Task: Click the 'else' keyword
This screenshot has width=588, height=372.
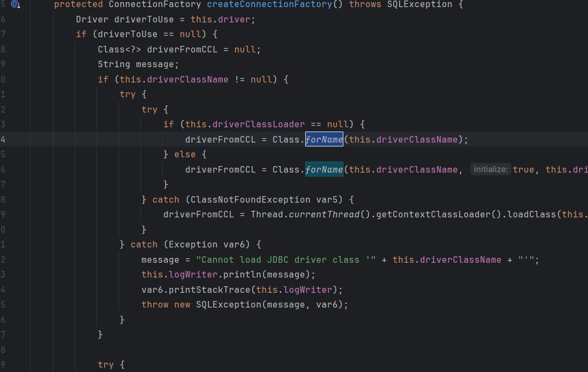Action: [185, 155]
